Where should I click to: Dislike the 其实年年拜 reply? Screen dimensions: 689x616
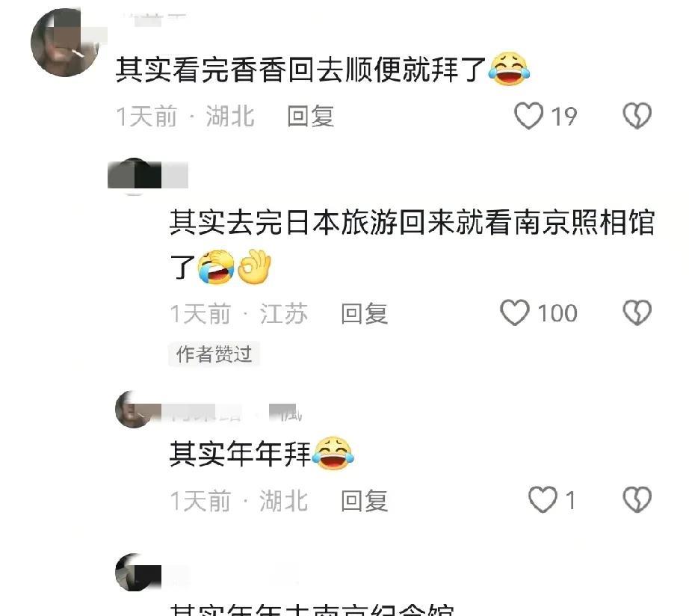click(637, 500)
